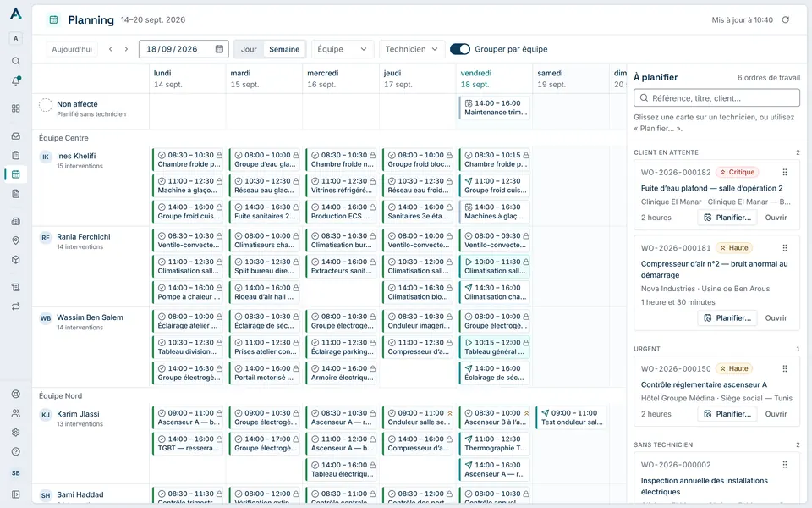Click Ouvrir on WO-2026-000150 card
Viewport: 812px width, 508px height.
[x=776, y=414]
